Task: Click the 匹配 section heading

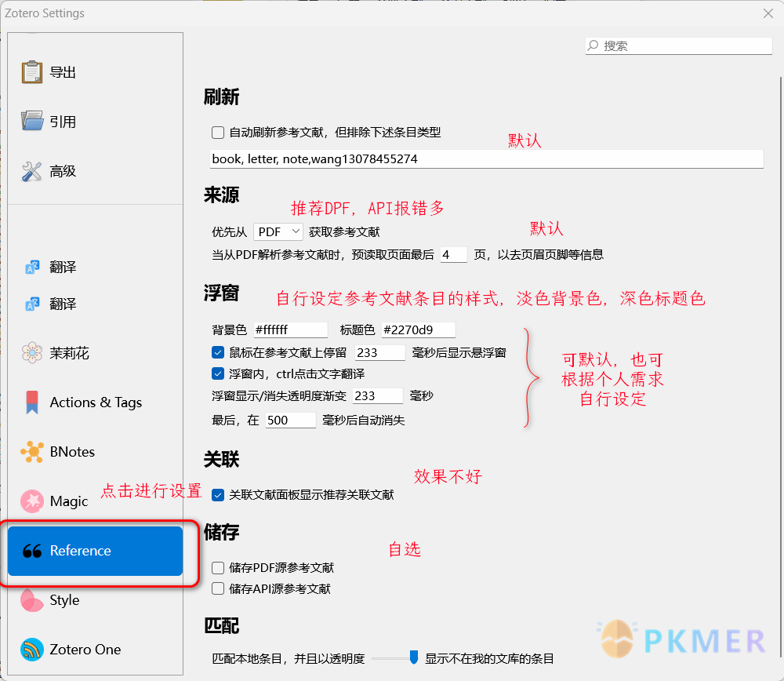Action: pyautogui.click(x=222, y=625)
